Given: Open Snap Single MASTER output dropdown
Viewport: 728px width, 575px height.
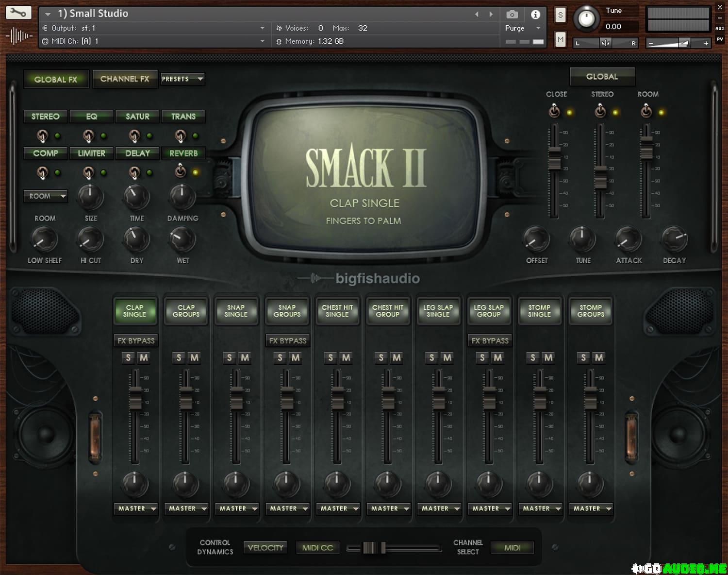Looking at the screenshot, I should point(237,508).
